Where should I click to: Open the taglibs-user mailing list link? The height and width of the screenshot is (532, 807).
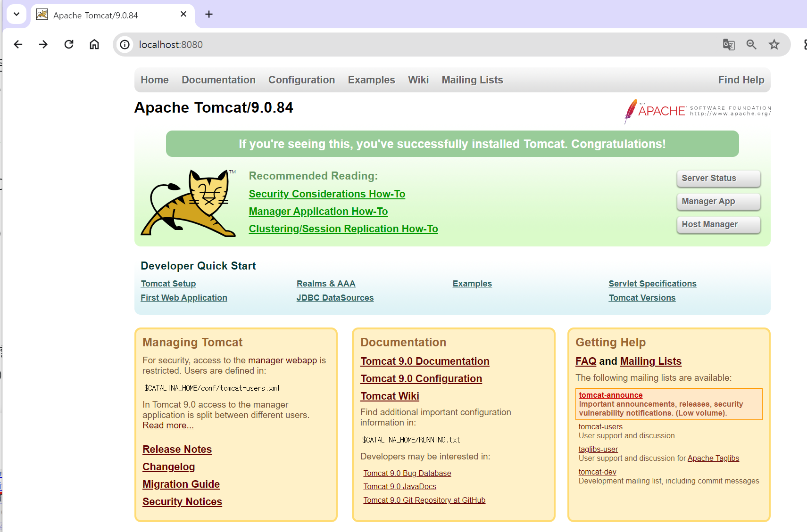pos(598,450)
